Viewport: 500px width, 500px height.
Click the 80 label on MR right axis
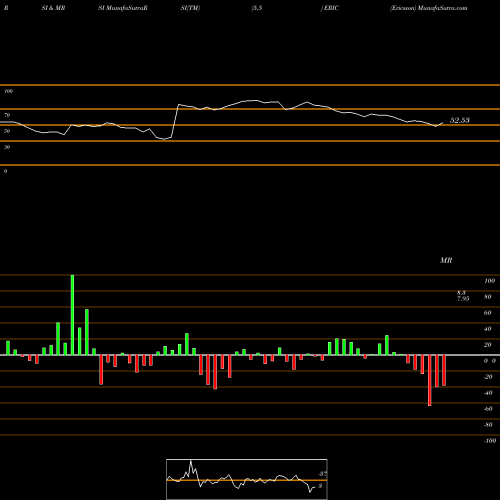click(x=488, y=297)
